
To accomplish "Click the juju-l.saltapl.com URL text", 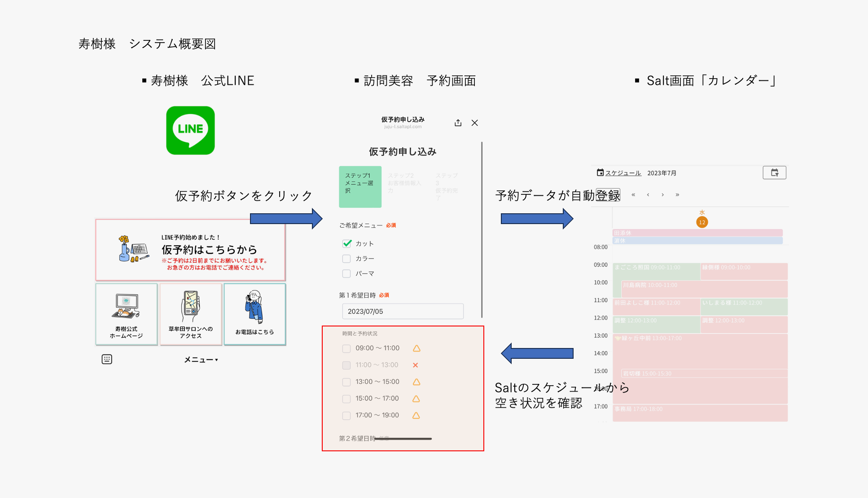I will [403, 127].
